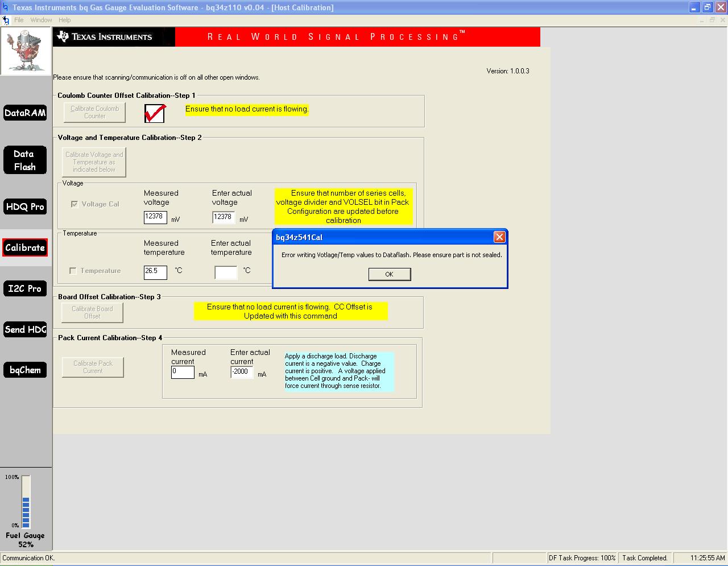The width and height of the screenshot is (728, 566).
Task: Click the 'CC Offset is Updated' yellow note
Action: (x=291, y=311)
